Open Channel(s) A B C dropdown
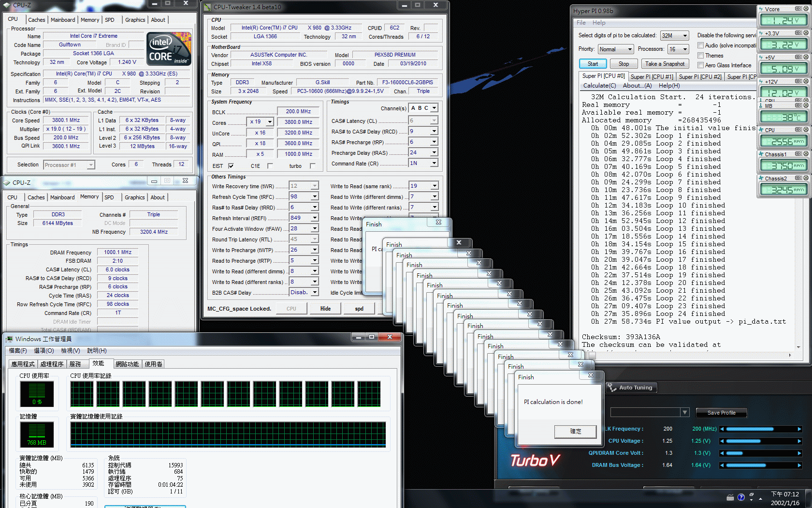 [434, 108]
